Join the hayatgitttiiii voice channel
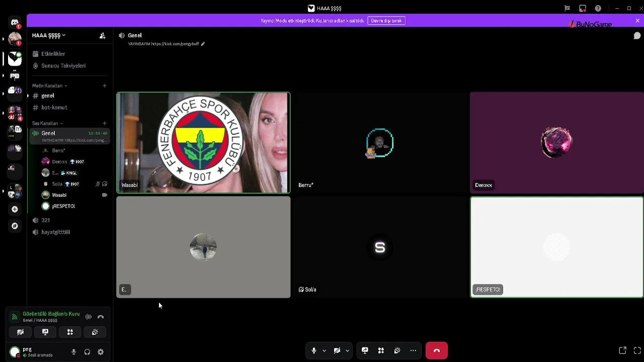Image resolution: width=644 pixels, height=362 pixels. click(69, 232)
